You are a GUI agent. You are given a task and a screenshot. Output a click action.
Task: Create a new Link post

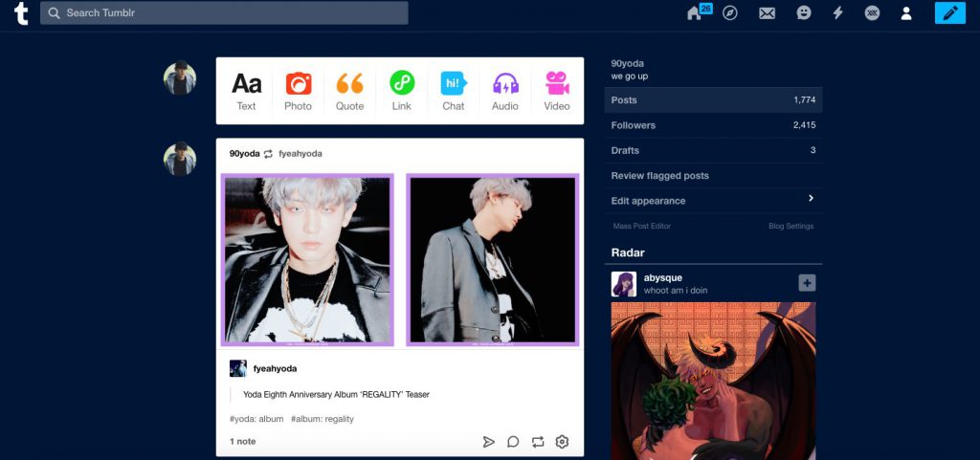pos(402,91)
